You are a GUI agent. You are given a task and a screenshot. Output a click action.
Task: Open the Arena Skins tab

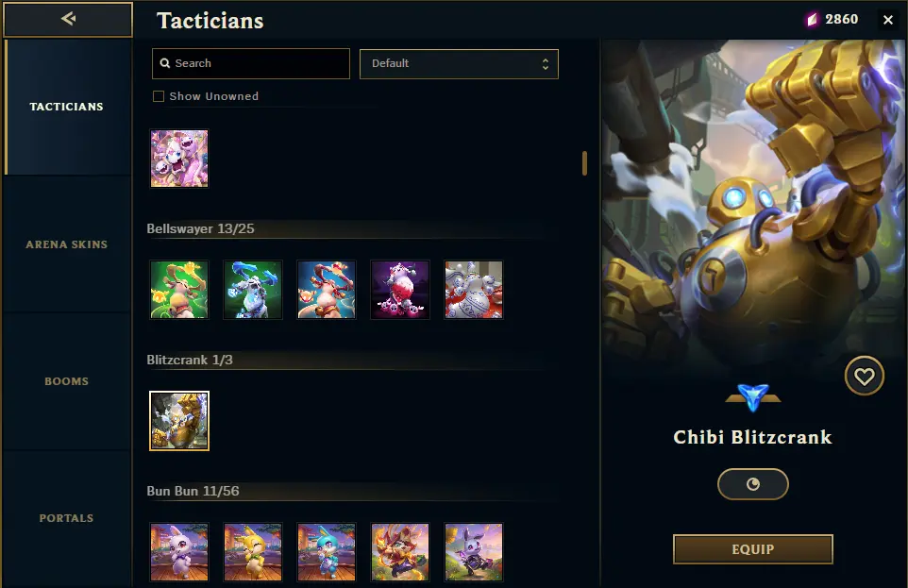[67, 244]
